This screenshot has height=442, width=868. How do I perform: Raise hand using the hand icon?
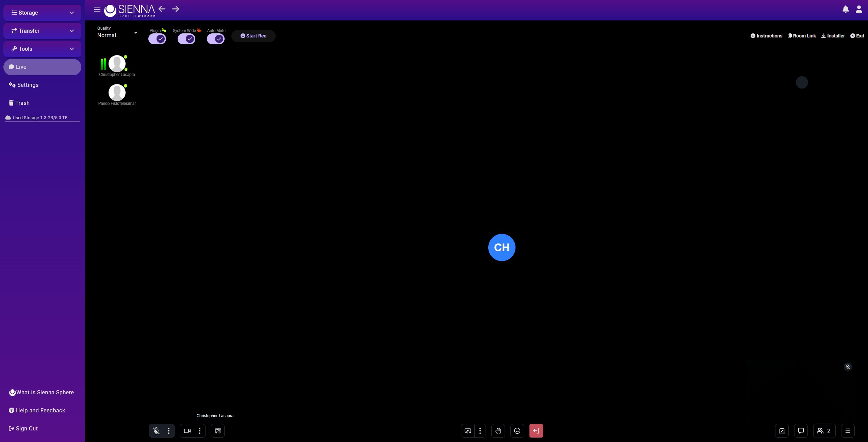498,431
